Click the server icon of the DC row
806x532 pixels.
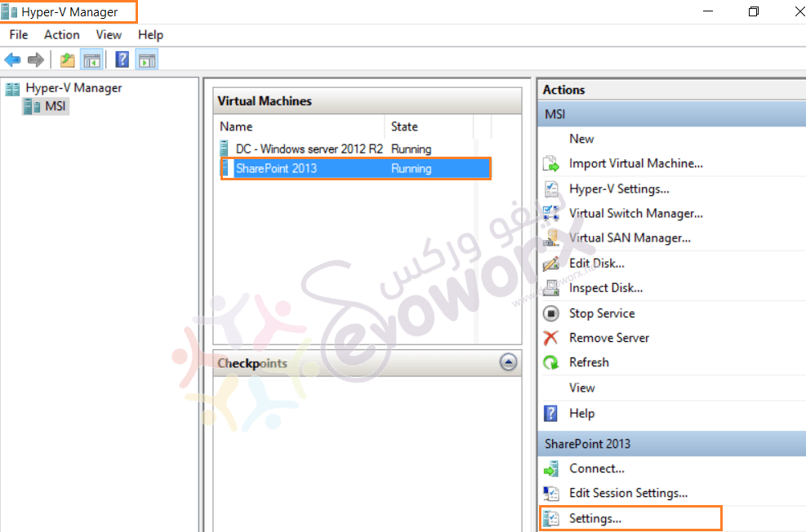point(224,149)
